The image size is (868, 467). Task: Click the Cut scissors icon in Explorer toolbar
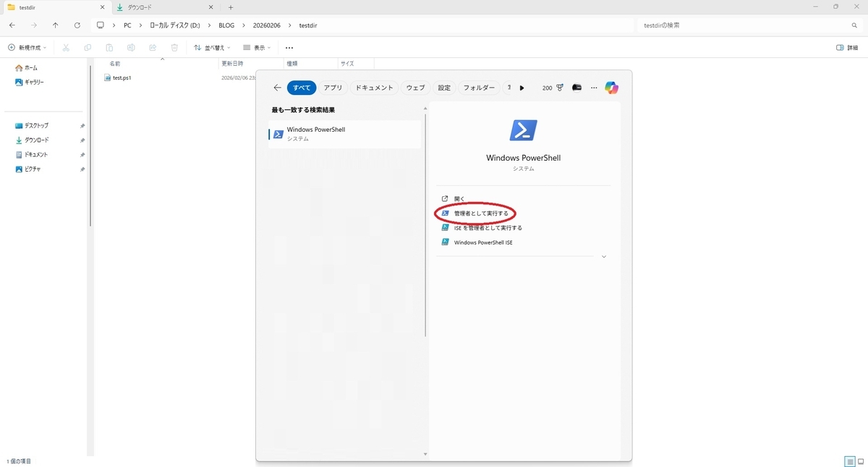66,48
